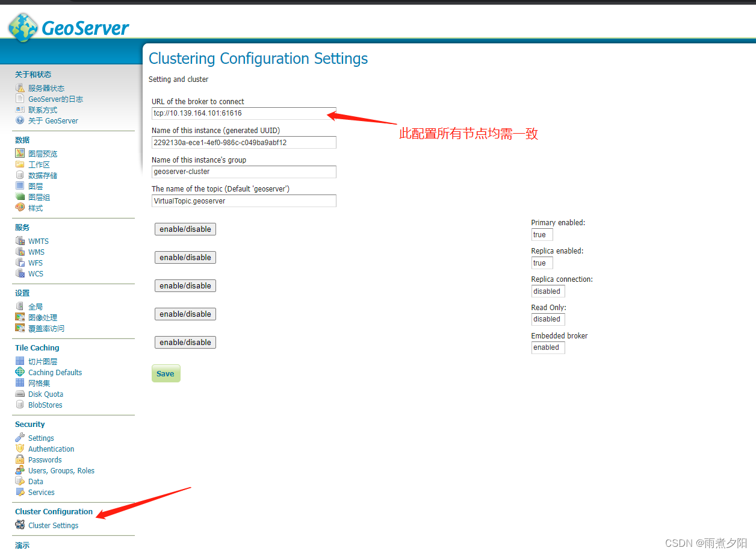Click the 数据存储 database icon

click(x=20, y=175)
